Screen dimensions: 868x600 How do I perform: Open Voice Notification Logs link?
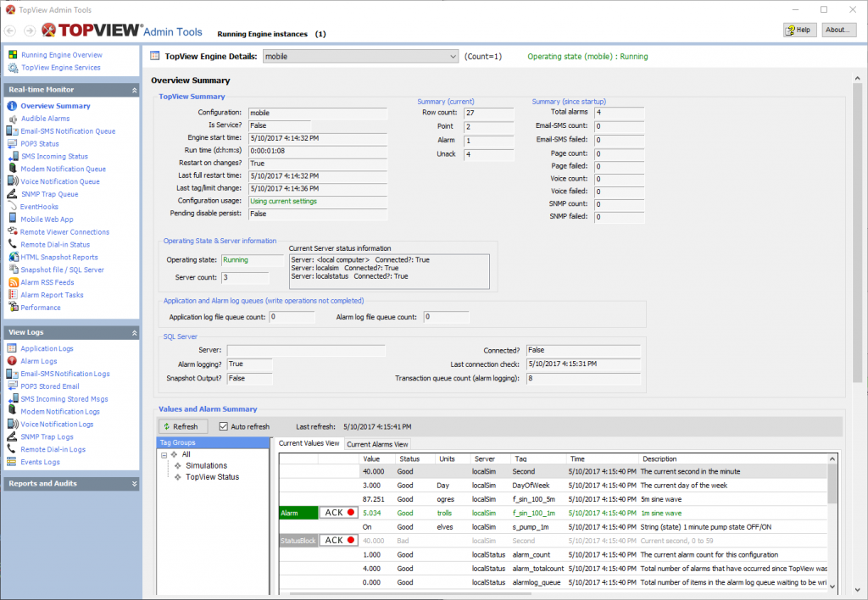point(57,424)
